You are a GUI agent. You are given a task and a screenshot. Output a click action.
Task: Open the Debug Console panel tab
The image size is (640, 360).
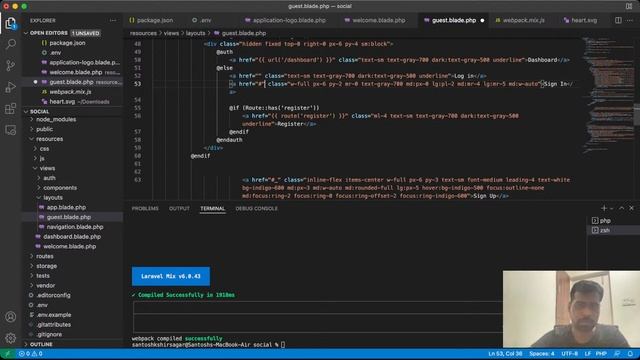(x=256, y=209)
